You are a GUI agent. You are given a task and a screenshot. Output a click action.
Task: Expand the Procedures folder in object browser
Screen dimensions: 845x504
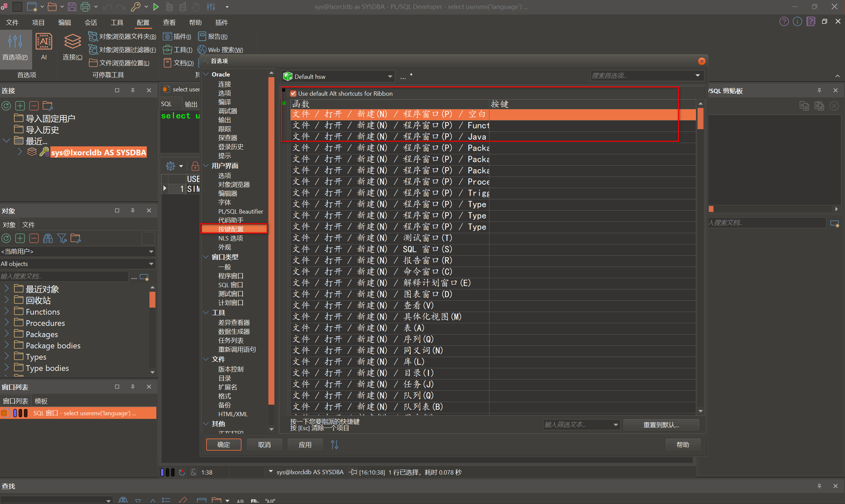[x=6, y=323]
